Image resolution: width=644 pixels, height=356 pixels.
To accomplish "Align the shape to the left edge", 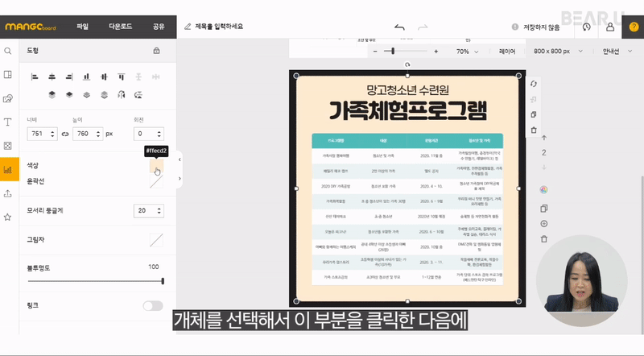I will point(35,77).
